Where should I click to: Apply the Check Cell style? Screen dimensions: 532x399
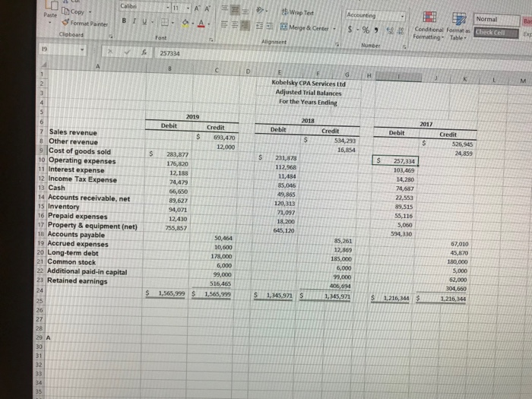[496, 33]
